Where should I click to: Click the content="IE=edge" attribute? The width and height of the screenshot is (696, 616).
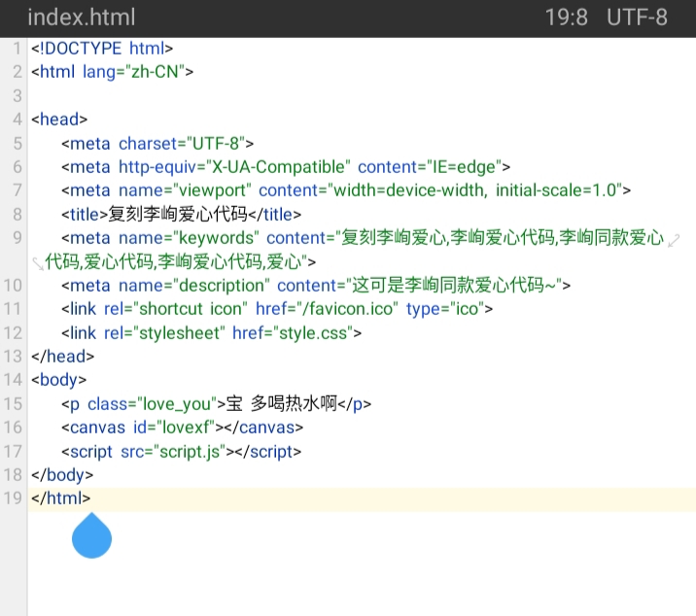tap(430, 167)
